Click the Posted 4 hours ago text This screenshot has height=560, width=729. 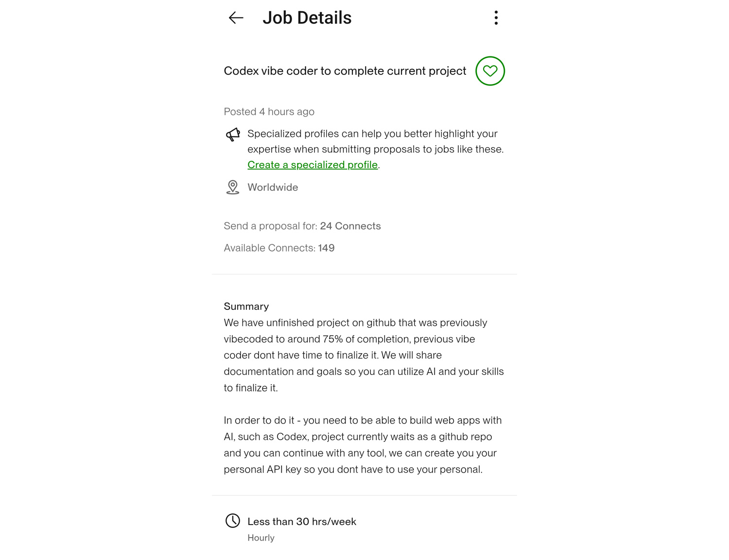(269, 112)
